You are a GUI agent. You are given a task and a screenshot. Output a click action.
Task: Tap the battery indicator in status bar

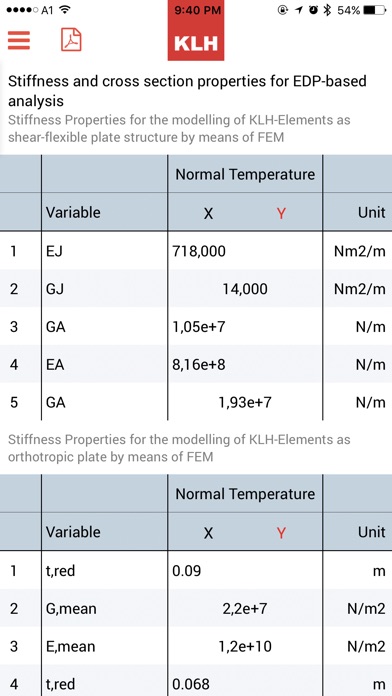pyautogui.click(x=374, y=10)
